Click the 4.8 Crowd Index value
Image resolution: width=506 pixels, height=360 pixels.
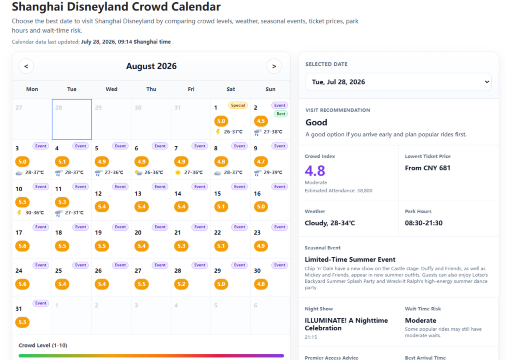pos(315,171)
